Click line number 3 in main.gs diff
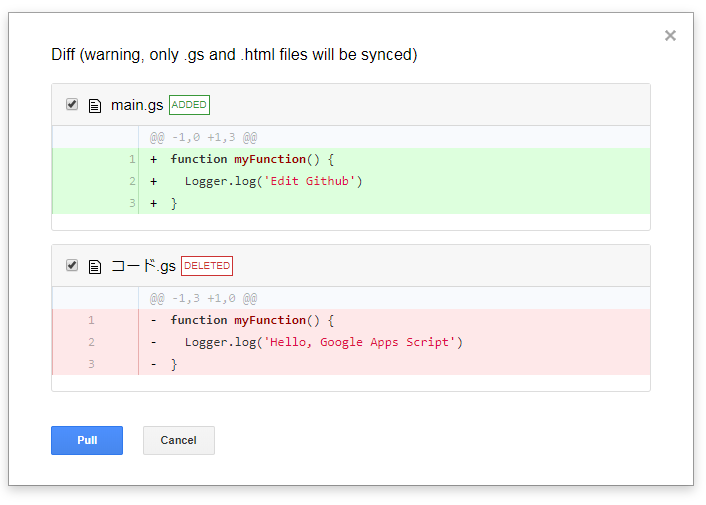Viewport: 706px width, 505px height. (x=132, y=203)
